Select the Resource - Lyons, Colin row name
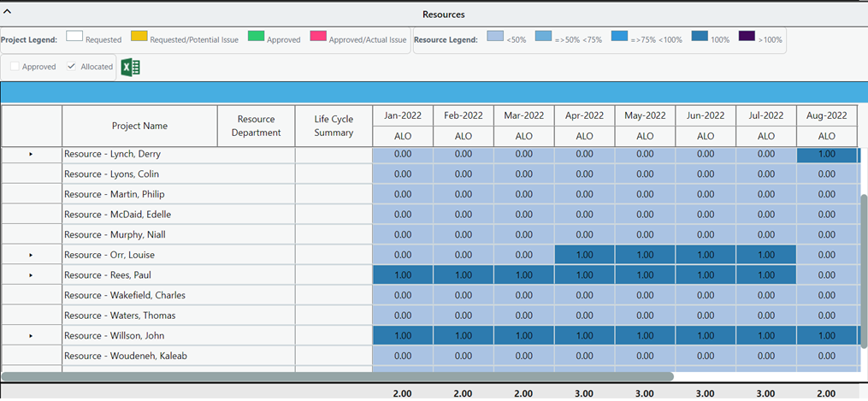This screenshot has height=401, width=868. click(x=112, y=174)
